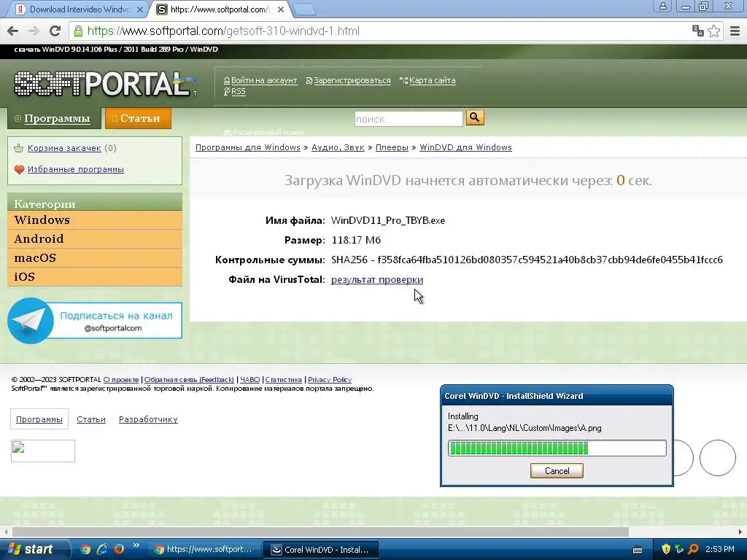The image size is (747, 560).
Task: Click the browser forward arrow
Action: pos(34,31)
